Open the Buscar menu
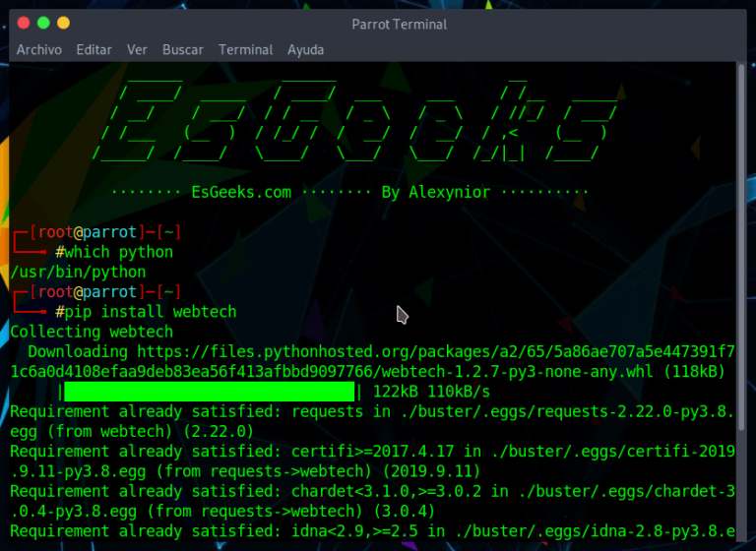The height and width of the screenshot is (551, 756). tap(183, 49)
